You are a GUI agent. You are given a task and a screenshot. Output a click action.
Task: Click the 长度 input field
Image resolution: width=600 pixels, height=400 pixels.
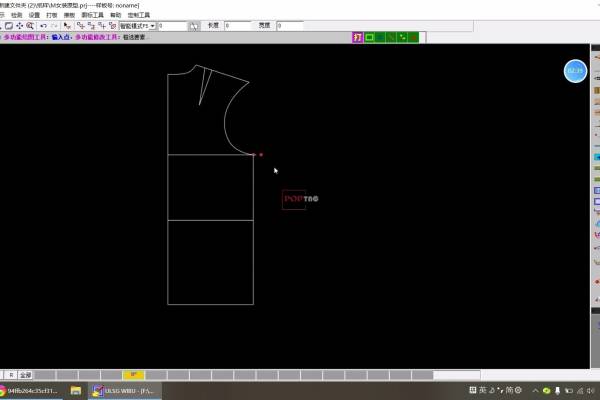tap(238, 26)
